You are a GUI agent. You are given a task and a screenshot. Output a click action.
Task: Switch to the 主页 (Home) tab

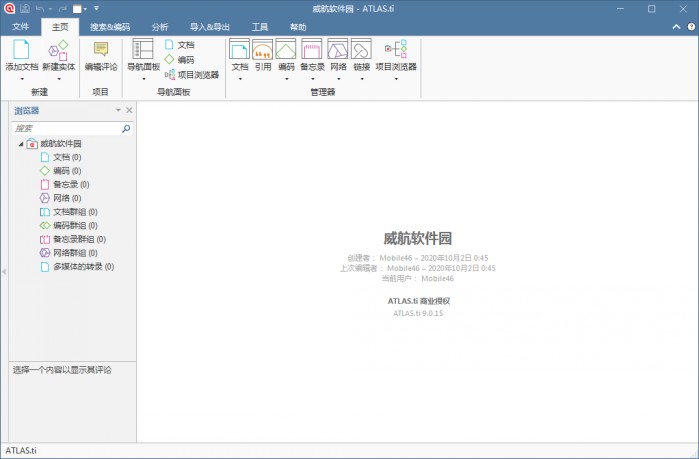coord(60,27)
